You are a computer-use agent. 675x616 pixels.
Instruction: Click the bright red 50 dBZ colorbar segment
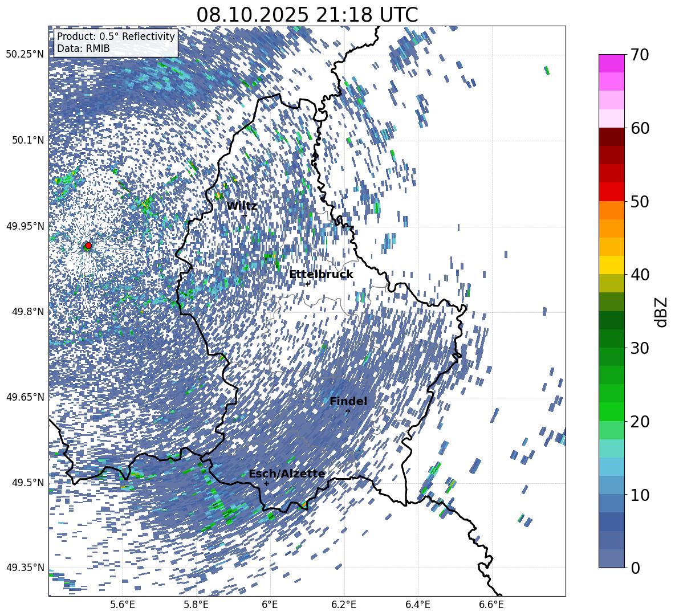[611, 192]
